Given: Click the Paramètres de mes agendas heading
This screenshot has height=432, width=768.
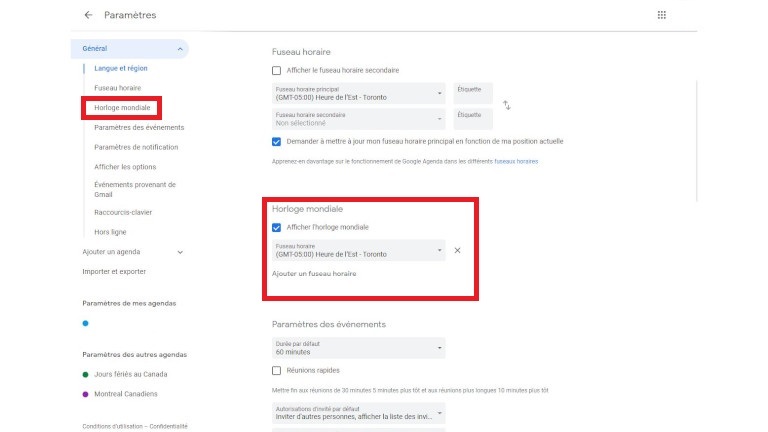Looking at the screenshot, I should pyautogui.click(x=129, y=303).
